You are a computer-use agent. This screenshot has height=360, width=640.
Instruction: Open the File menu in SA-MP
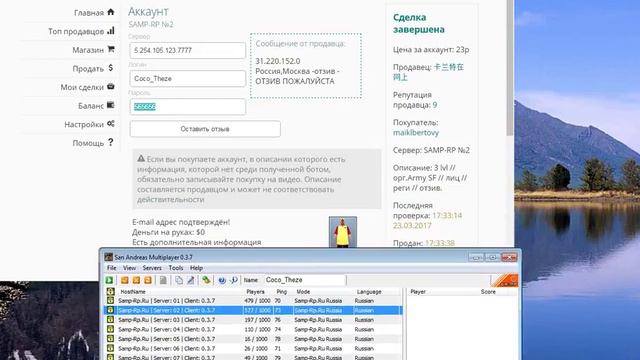111,268
